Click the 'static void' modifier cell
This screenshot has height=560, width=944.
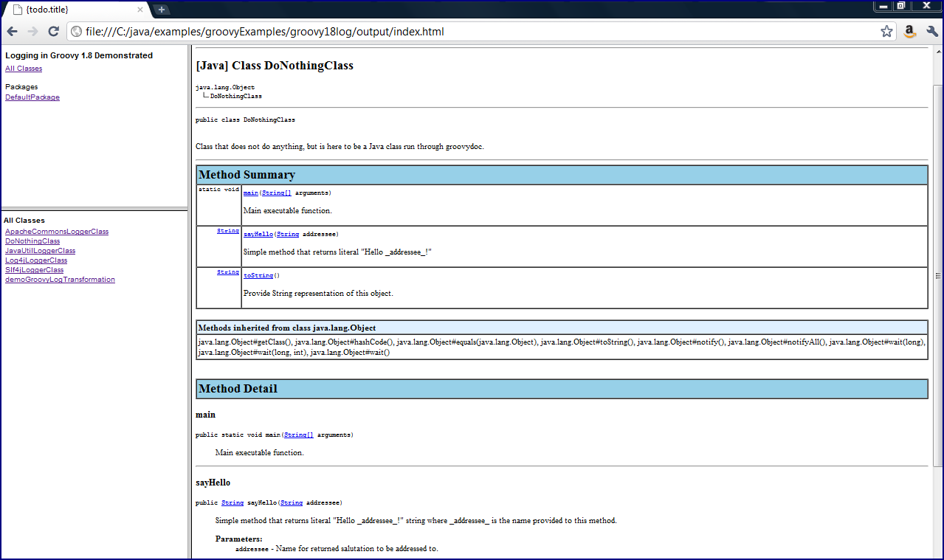218,190
